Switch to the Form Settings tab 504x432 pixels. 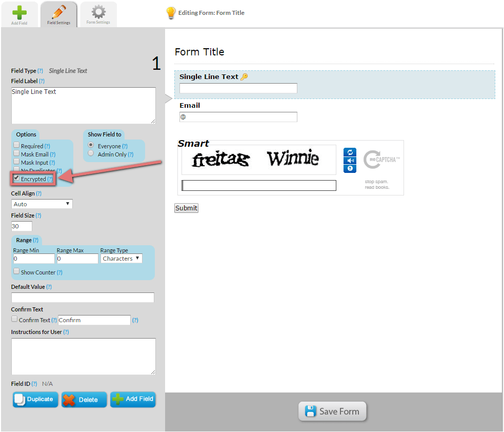tap(98, 14)
